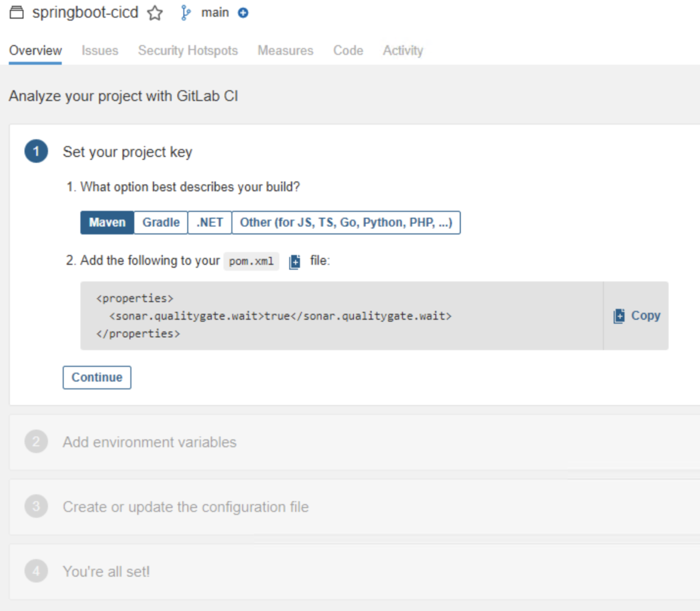Expand the Add environment variables step
The image size is (700, 611).
click(150, 442)
